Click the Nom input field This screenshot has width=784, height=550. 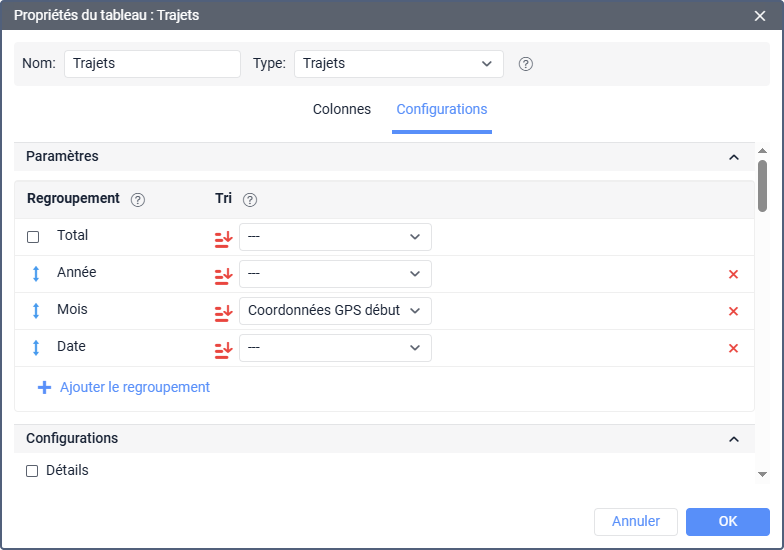tap(152, 64)
